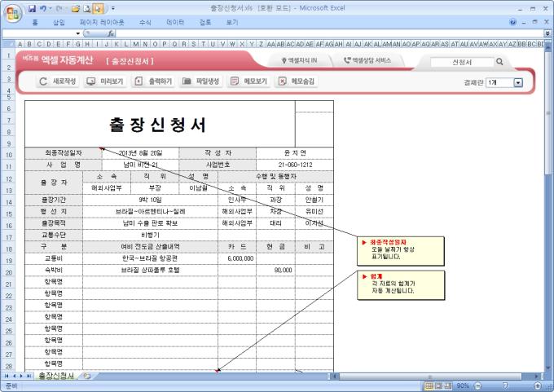Go to first sheet with tab navigation arrow

coord(7,376)
